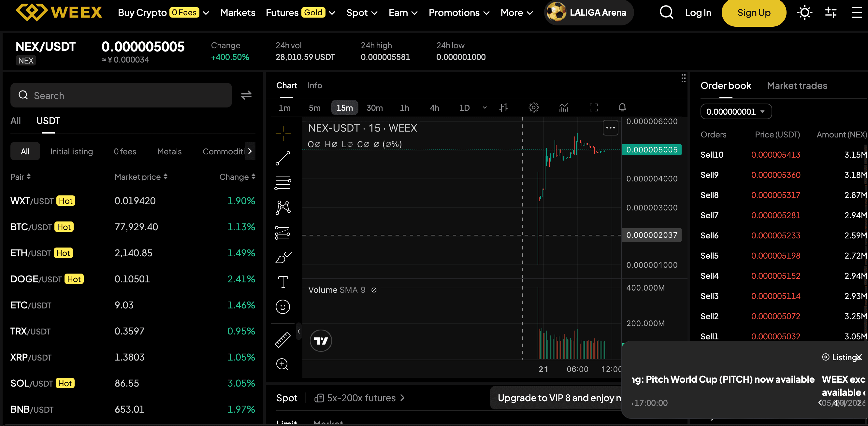Screen dimensions: 868x426
Task: Click the Sign Up button
Action: (754, 13)
